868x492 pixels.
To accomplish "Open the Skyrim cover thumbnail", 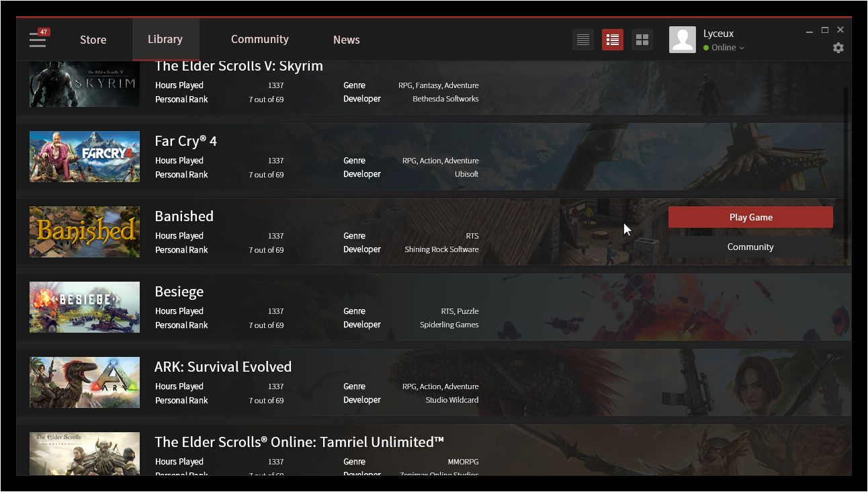I will click(x=85, y=84).
